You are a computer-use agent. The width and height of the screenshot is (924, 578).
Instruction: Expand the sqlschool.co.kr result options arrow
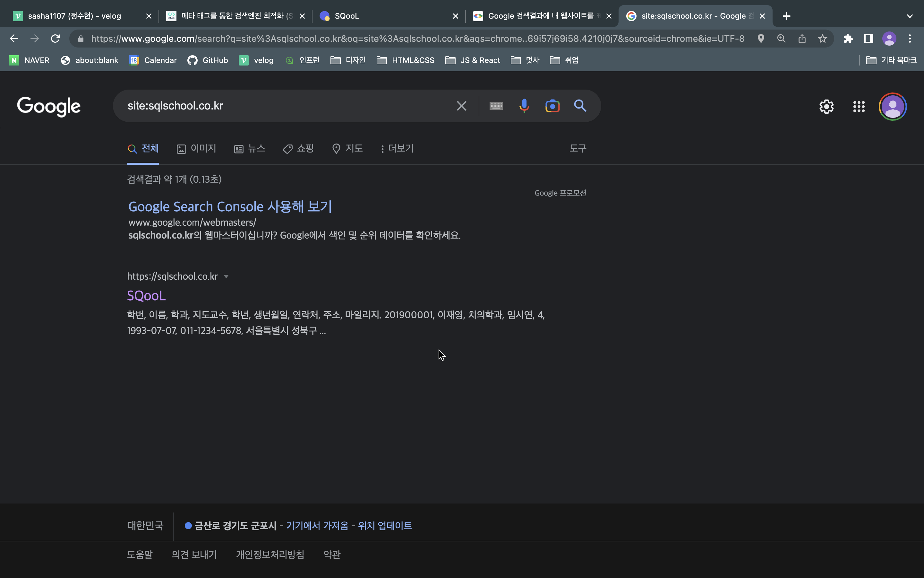click(x=226, y=276)
